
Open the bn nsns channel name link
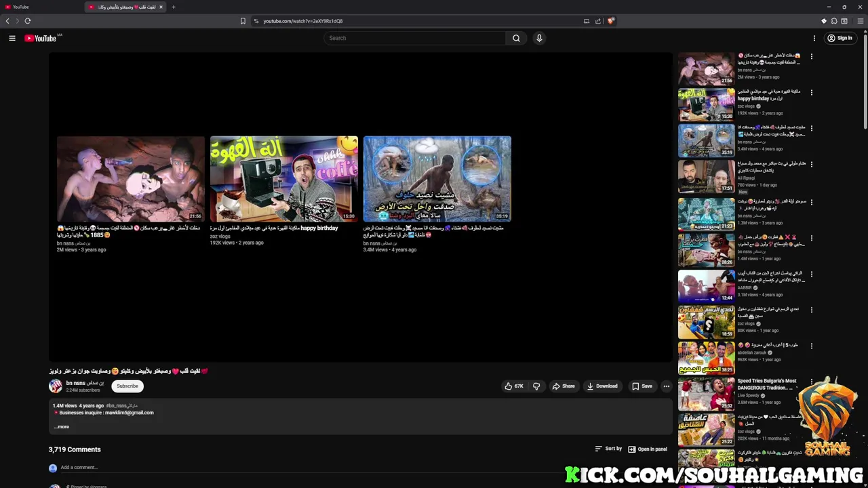[85, 383]
